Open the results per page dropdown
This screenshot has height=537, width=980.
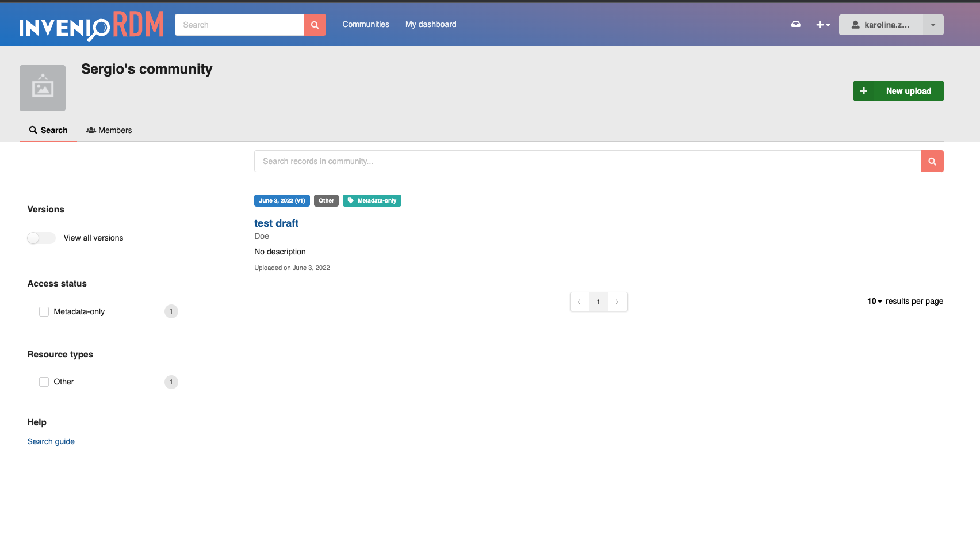coord(872,301)
